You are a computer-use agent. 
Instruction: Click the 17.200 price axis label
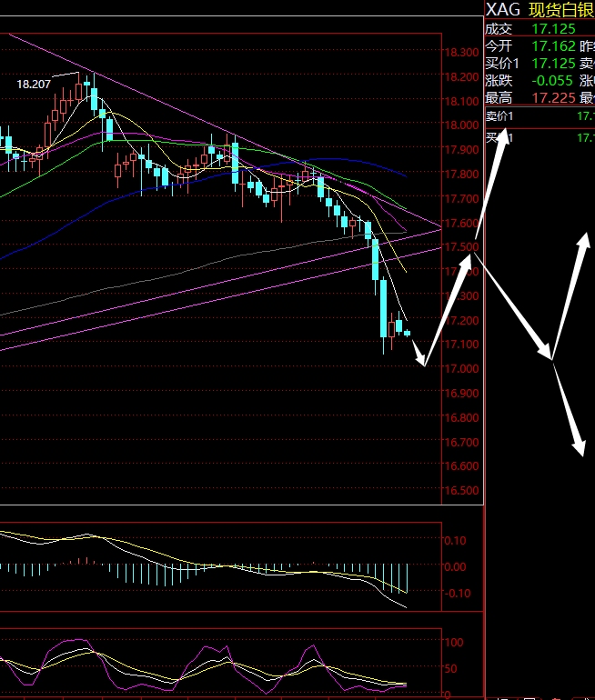[x=462, y=321]
